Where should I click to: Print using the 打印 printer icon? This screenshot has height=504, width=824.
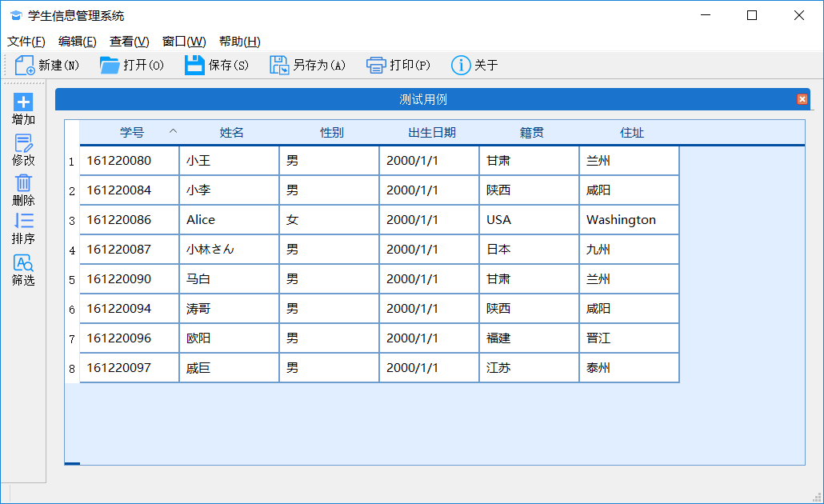376,66
